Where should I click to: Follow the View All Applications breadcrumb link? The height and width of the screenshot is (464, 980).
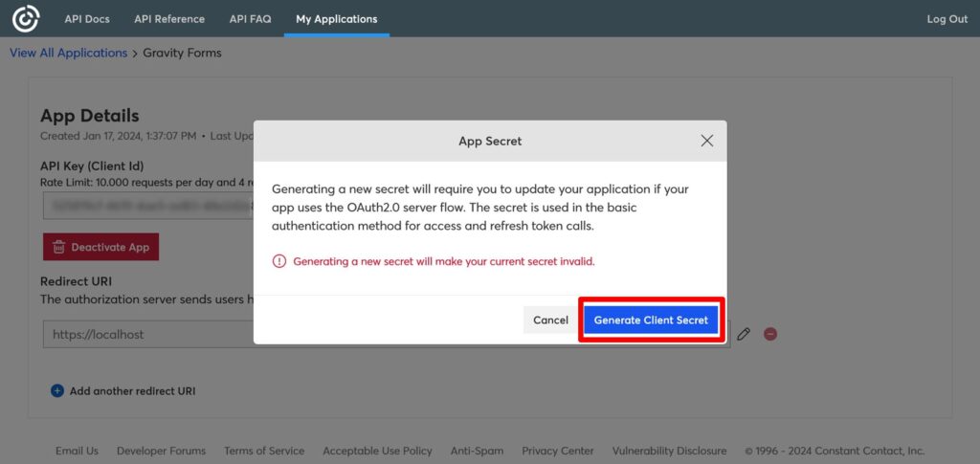68,53
